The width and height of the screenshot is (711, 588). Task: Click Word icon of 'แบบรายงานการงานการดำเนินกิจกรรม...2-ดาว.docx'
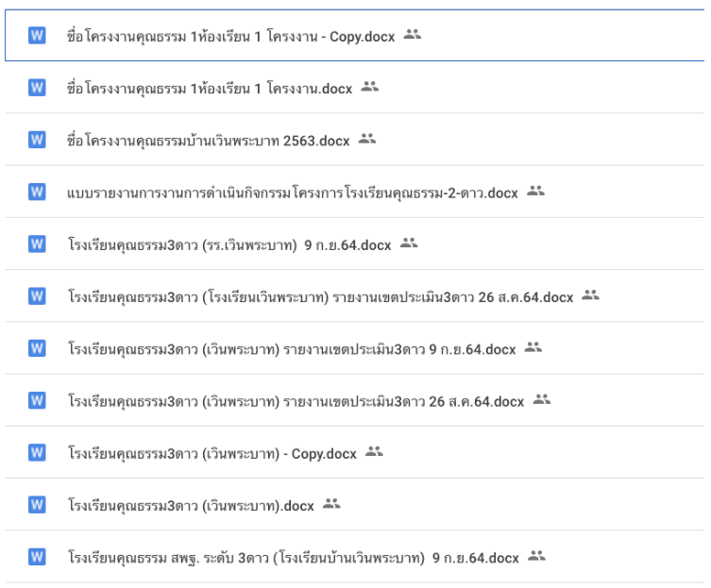[x=37, y=192]
